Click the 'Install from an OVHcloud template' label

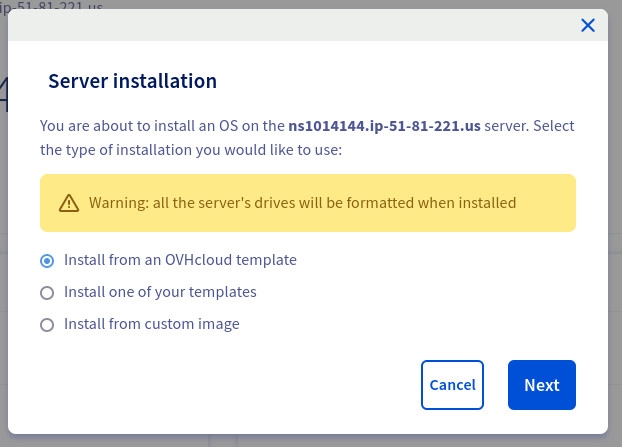[180, 260]
